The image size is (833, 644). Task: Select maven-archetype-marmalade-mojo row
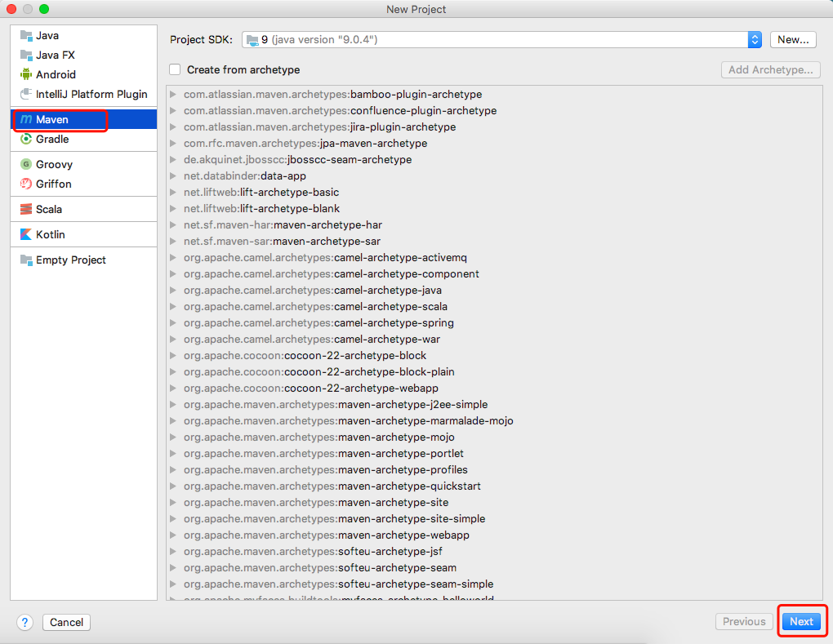(494, 421)
